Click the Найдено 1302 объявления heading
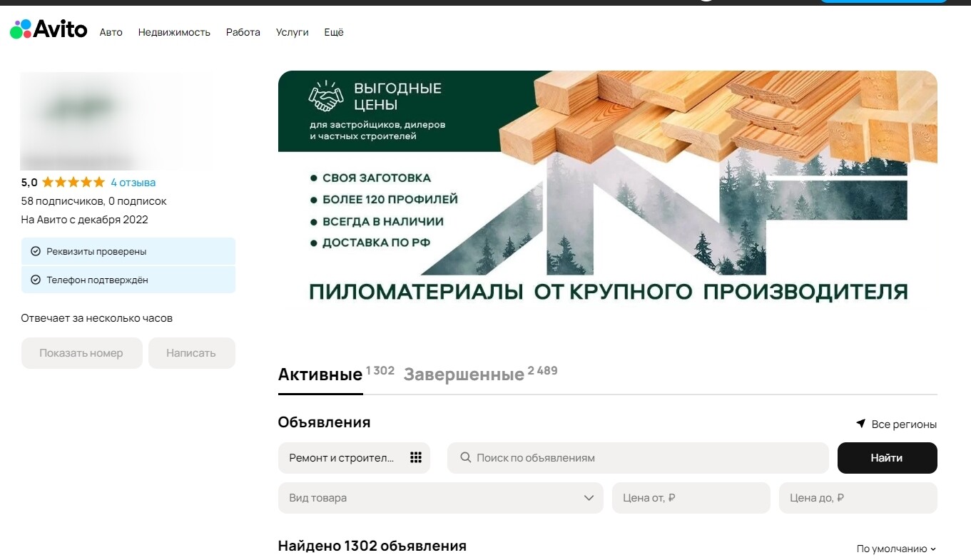 coord(372,546)
